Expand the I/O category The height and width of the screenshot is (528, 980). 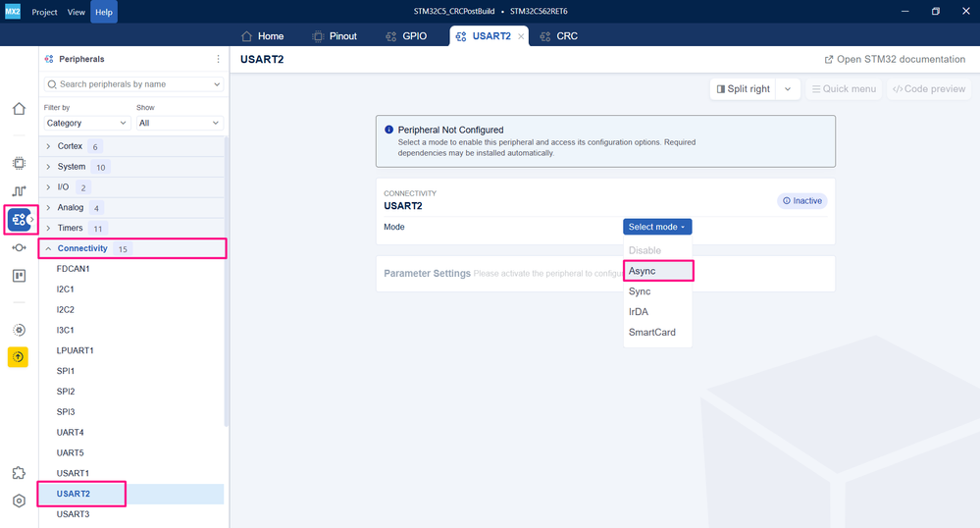[131, 187]
